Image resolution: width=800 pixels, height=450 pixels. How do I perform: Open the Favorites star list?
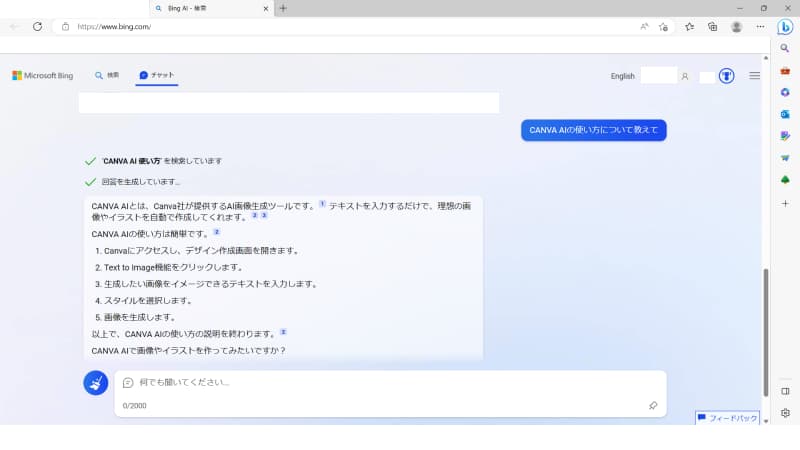click(x=689, y=27)
